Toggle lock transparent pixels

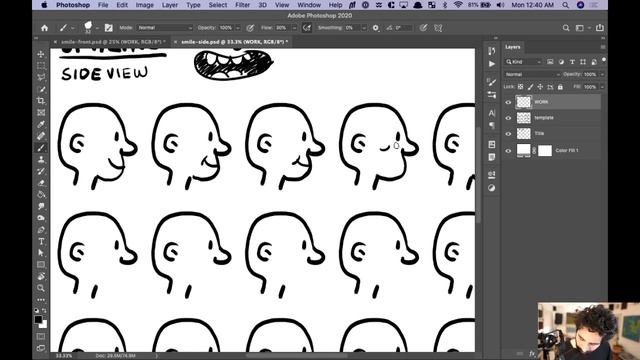(x=520, y=87)
